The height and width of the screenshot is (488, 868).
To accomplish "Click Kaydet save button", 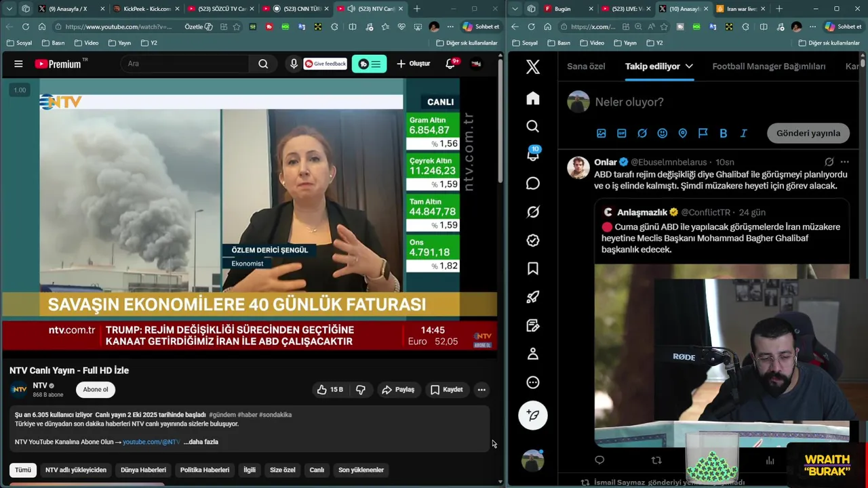I will (x=447, y=390).
